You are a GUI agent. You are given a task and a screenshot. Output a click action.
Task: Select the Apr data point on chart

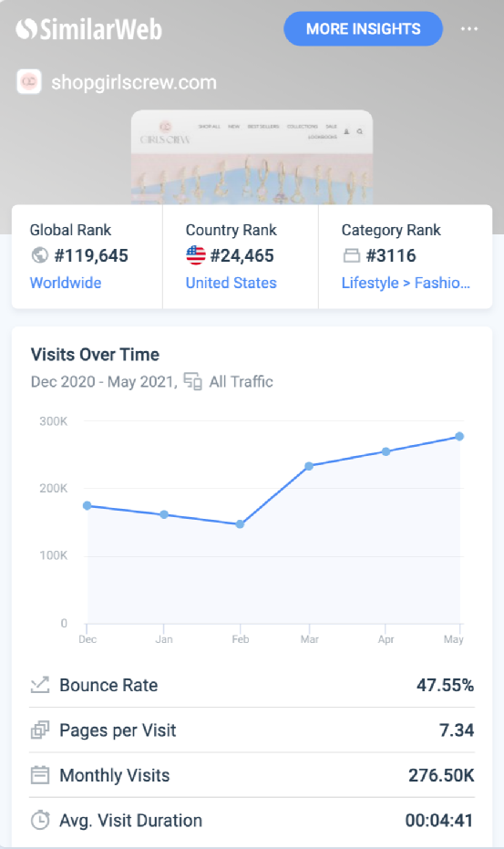[x=386, y=451]
